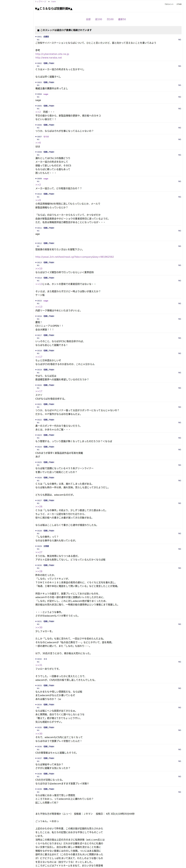Toggle the ▼ arrow of post 0008
The width and height of the screenshot is (186, 868).
[36, 152]
